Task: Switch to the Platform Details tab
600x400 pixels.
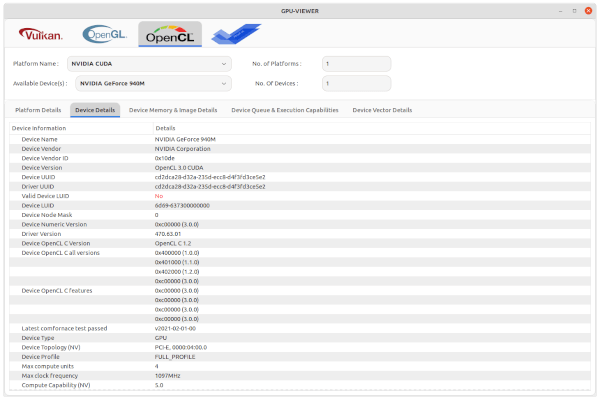Action: pos(38,110)
